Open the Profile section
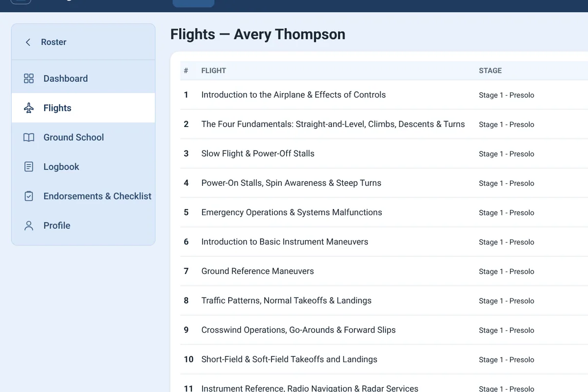 pos(83,225)
